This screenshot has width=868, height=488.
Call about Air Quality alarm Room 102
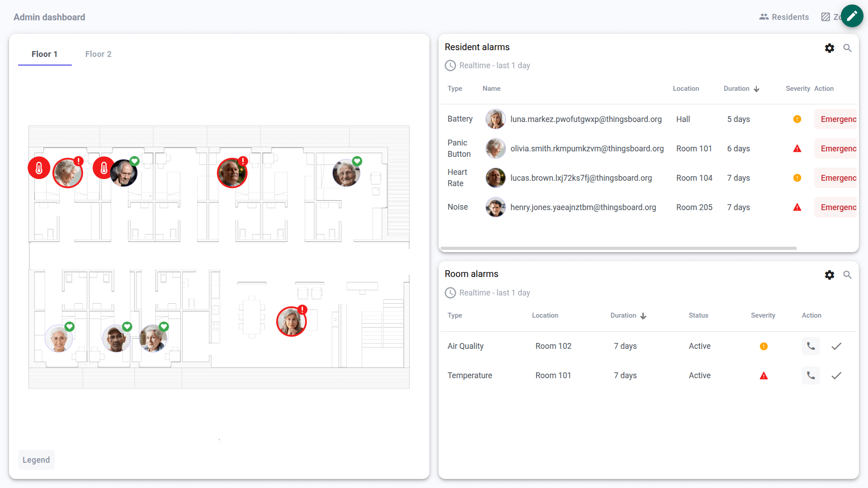[811, 346]
